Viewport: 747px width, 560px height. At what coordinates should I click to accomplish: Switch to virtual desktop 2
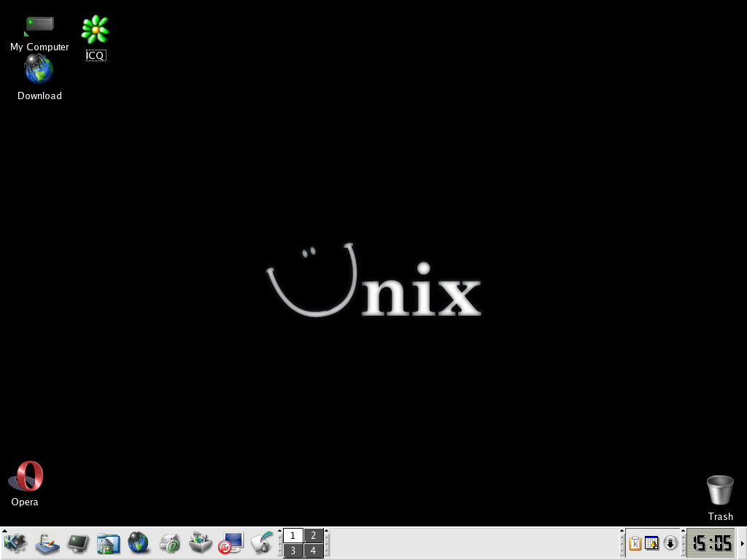click(314, 536)
